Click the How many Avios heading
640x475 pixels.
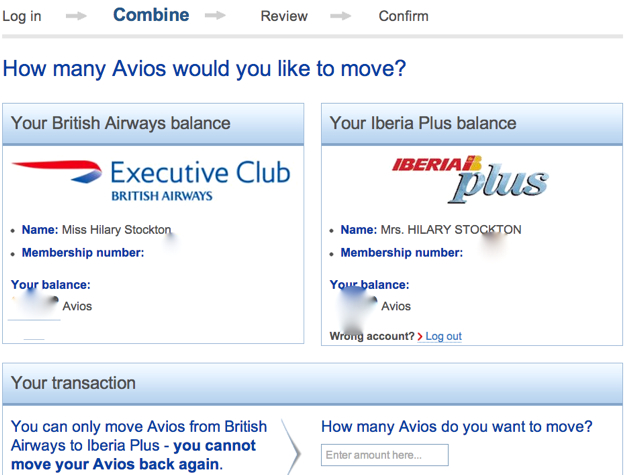click(204, 69)
